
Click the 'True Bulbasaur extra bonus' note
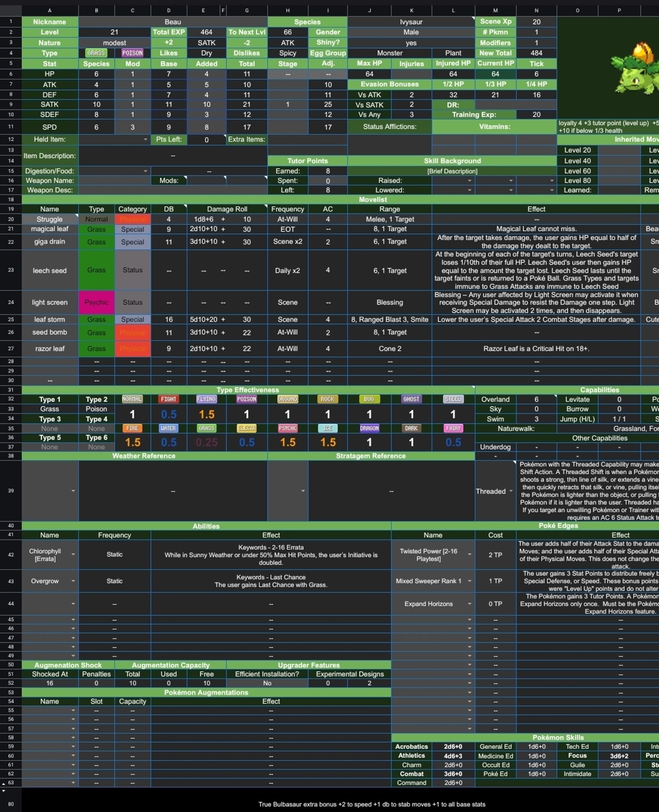[x=372, y=804]
